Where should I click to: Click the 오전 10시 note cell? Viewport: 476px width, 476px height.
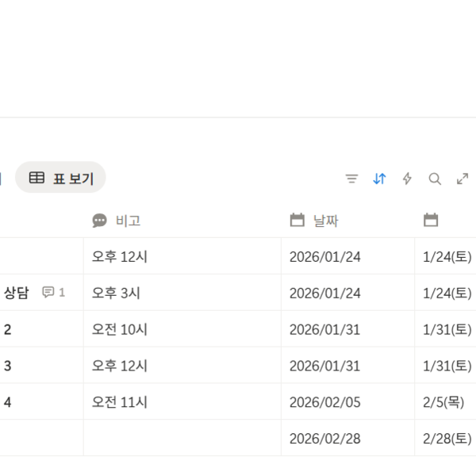[x=182, y=329]
